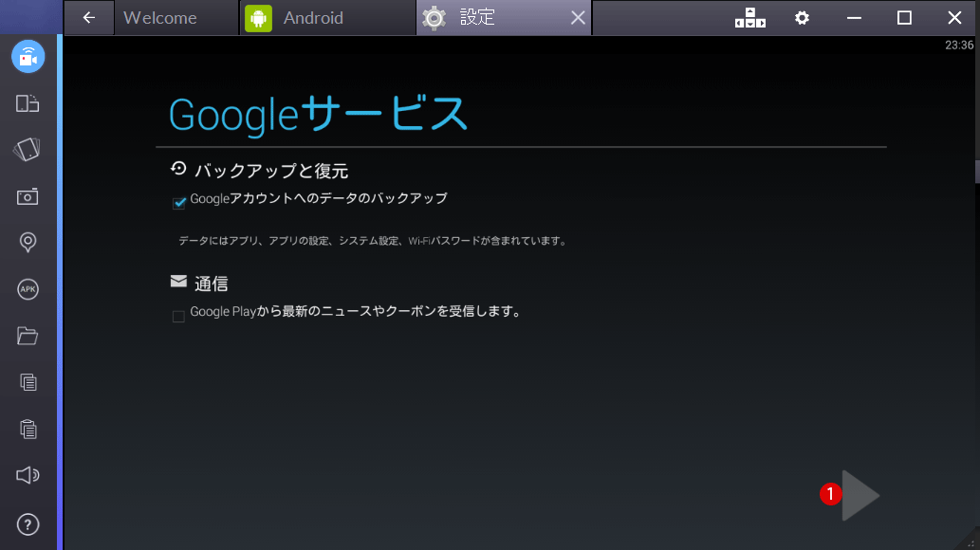This screenshot has height=550, width=980.
Task: Open BlueStacks settings gear in title bar
Action: [x=802, y=17]
